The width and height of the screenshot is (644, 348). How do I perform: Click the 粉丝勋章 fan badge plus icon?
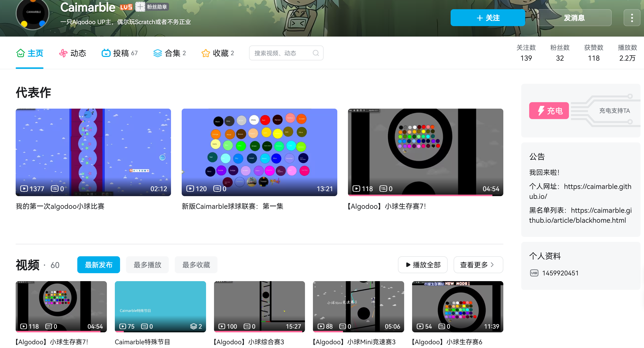(x=140, y=7)
